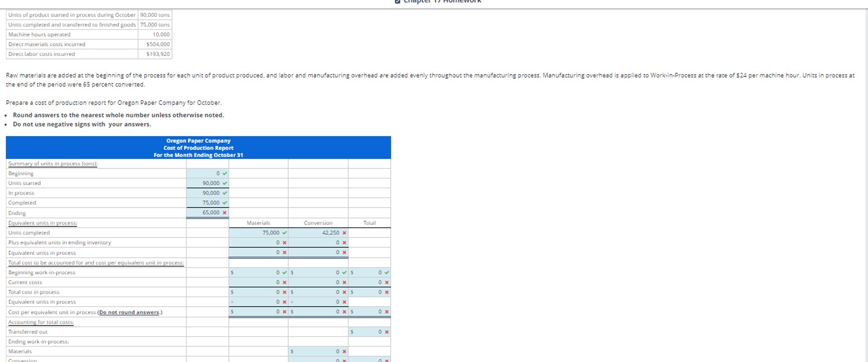868x362 pixels.
Task: Edit Beginning work-in-process Total cost field
Action: 369,272
